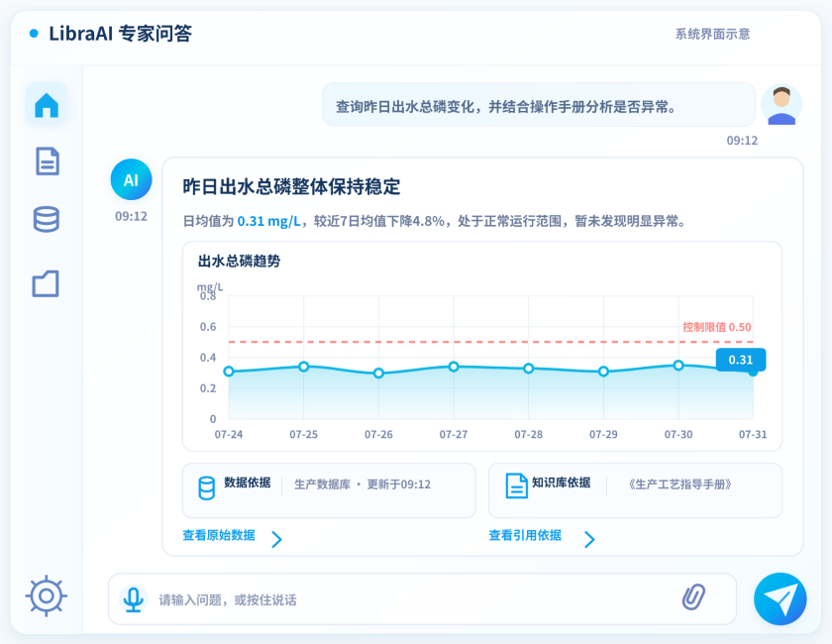Select the 07-27 data point on the chart

(x=454, y=367)
